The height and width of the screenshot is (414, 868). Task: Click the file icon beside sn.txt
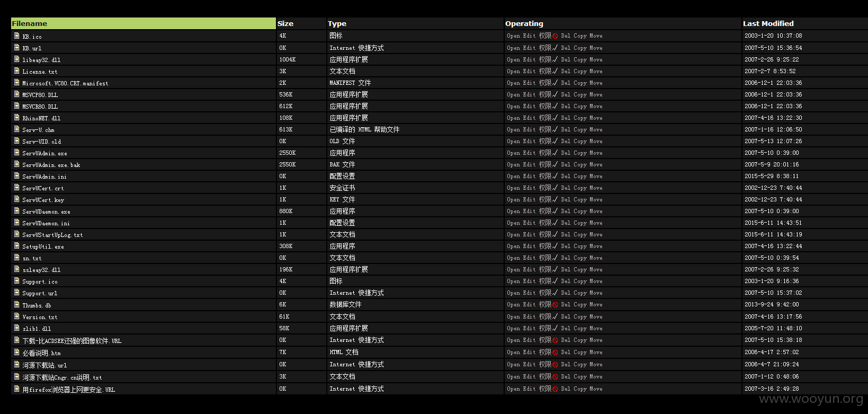(17, 257)
